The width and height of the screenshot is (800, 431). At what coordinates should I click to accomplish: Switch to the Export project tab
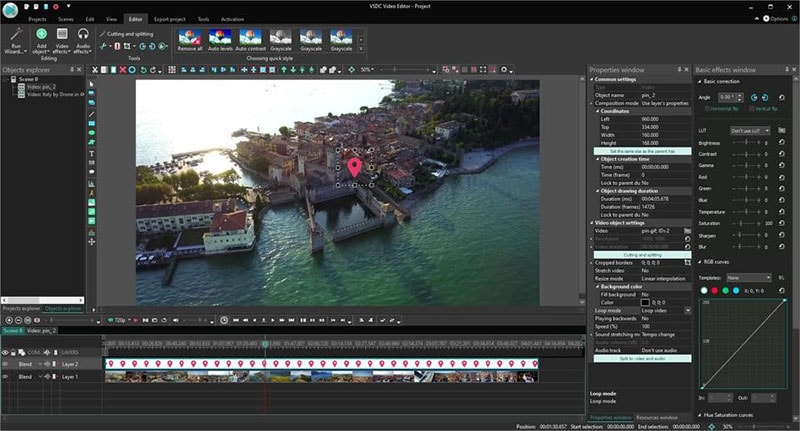167,18
